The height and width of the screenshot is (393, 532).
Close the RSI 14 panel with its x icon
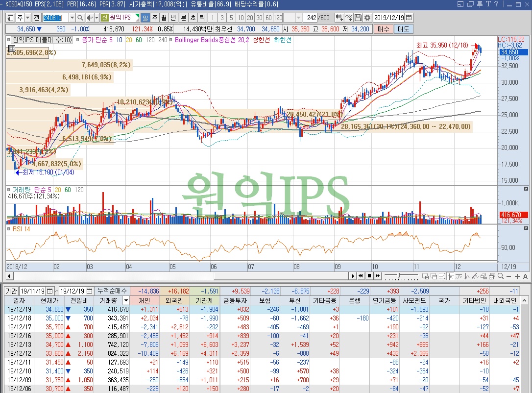(x=526, y=228)
